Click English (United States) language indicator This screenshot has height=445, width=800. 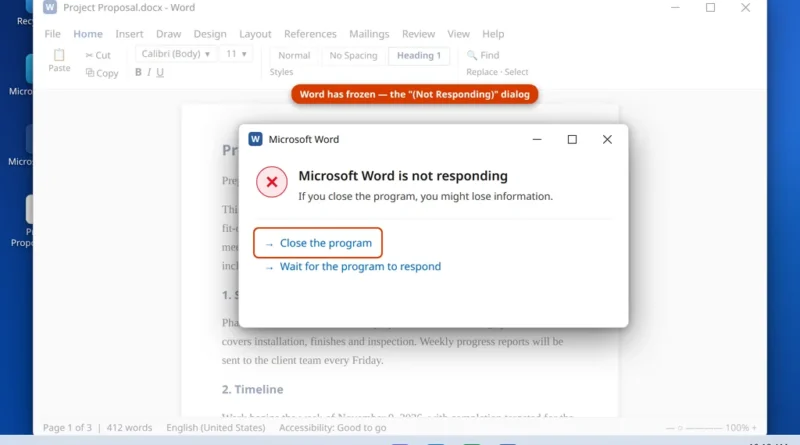pos(215,428)
